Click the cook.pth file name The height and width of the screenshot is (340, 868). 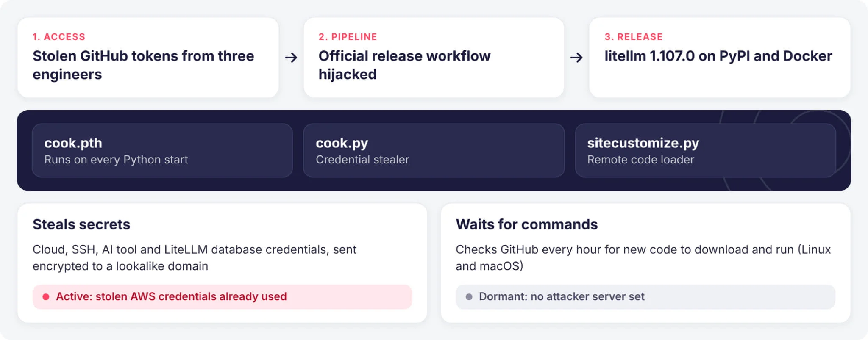tap(73, 143)
